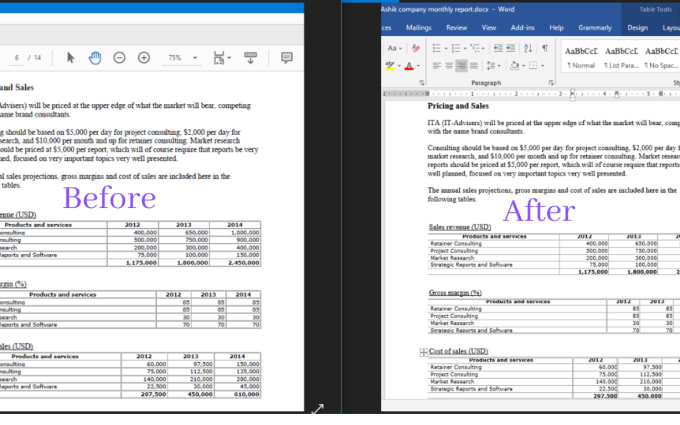Viewport: 680px width, 425px height.
Task: Click the Decrease Indent icon
Action: tap(498, 48)
